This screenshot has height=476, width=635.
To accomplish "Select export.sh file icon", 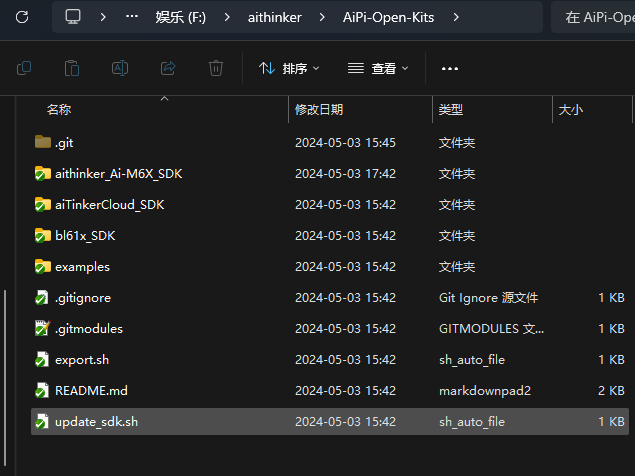I will pos(42,360).
